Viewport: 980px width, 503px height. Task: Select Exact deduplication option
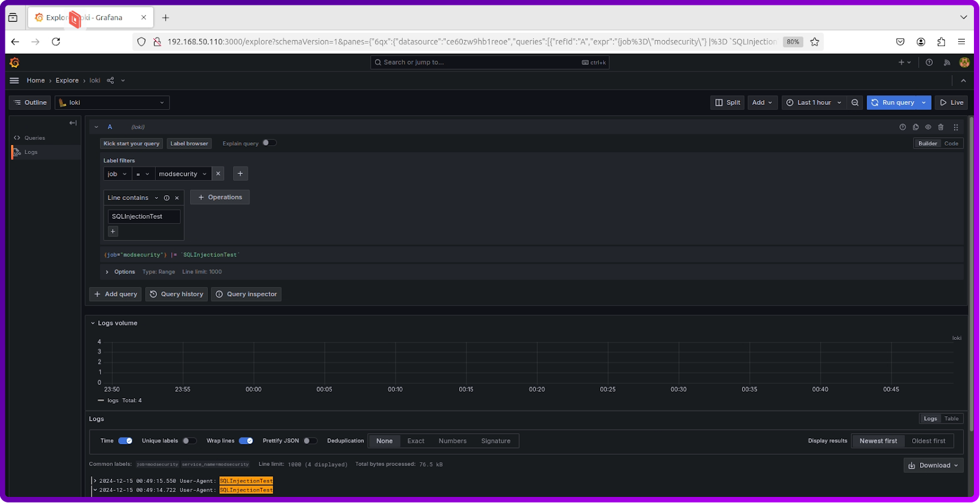pyautogui.click(x=416, y=441)
